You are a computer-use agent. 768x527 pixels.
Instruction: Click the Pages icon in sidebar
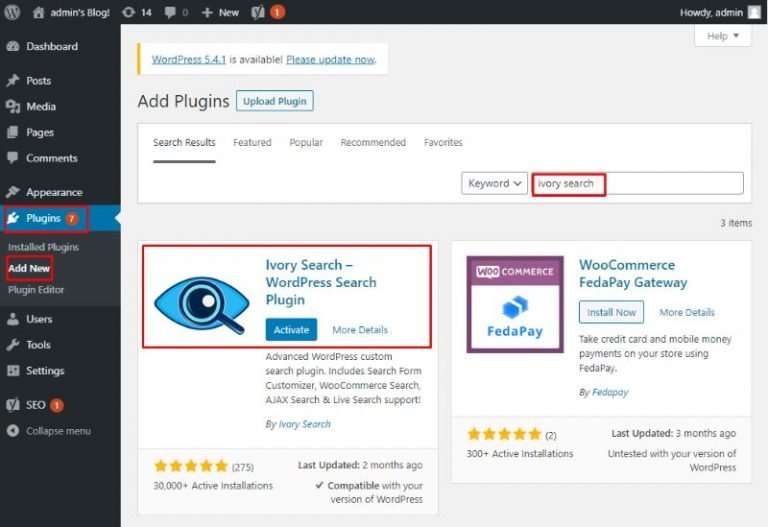[13, 132]
